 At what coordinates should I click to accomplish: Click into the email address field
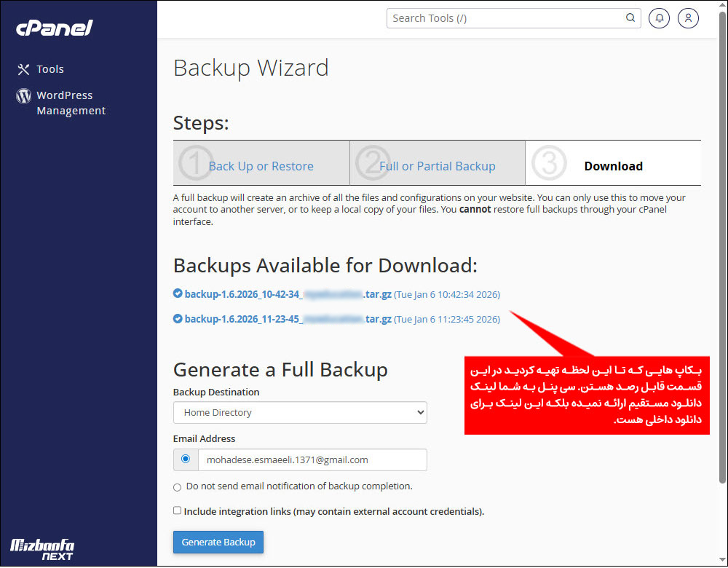[x=312, y=459]
